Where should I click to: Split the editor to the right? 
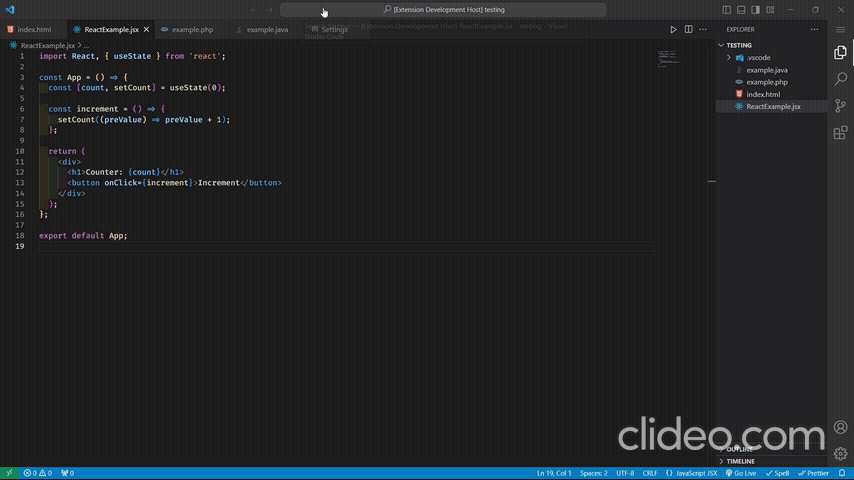click(688, 29)
